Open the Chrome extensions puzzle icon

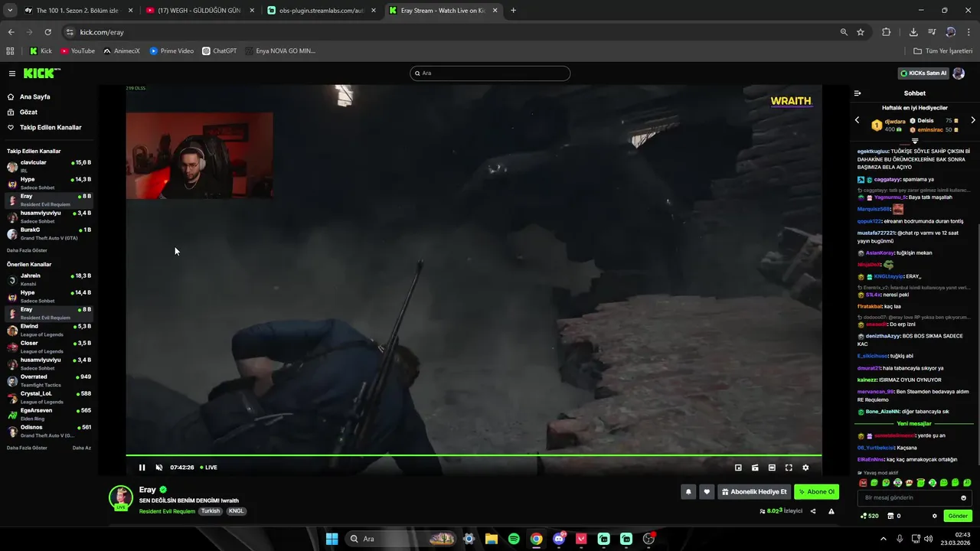(887, 32)
